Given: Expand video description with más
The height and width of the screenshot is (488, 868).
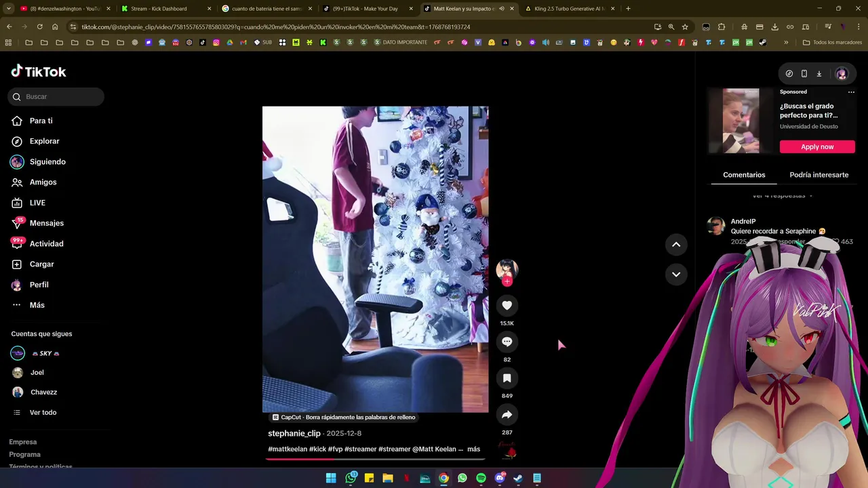Looking at the screenshot, I should [473, 449].
